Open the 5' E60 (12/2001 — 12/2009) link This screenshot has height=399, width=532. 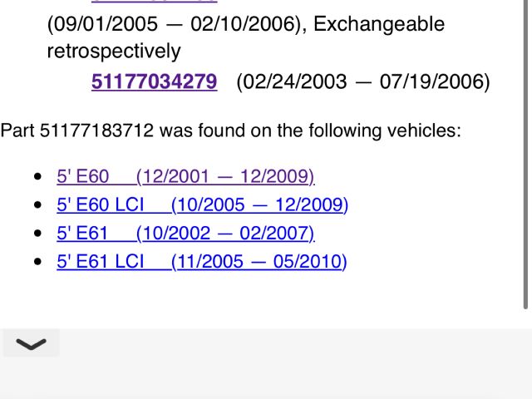coord(185,176)
